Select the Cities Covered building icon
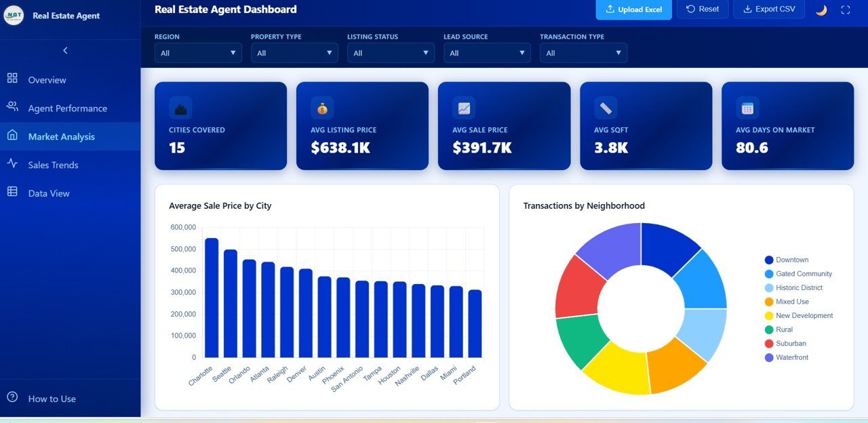This screenshot has height=423, width=868. coord(180,107)
